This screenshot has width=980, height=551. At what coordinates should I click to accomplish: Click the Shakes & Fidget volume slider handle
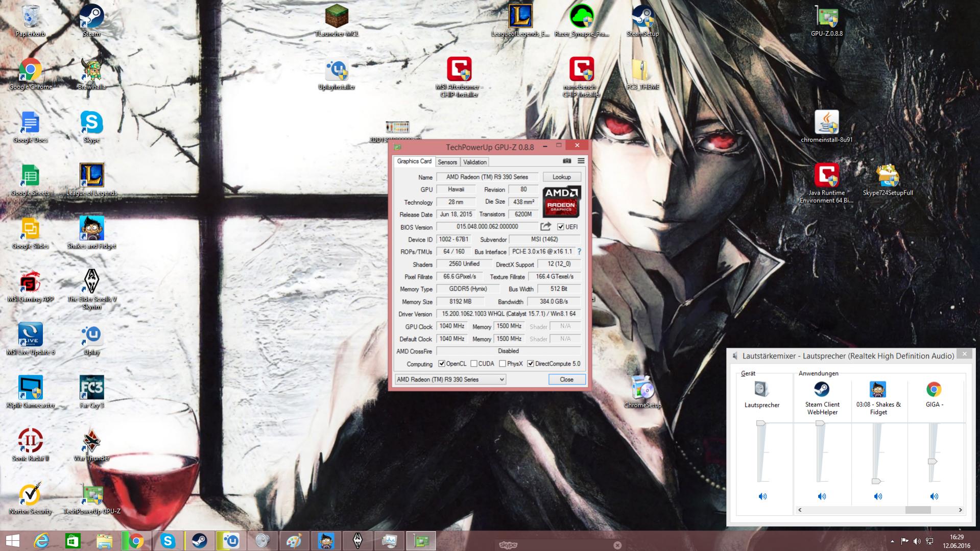(876, 481)
